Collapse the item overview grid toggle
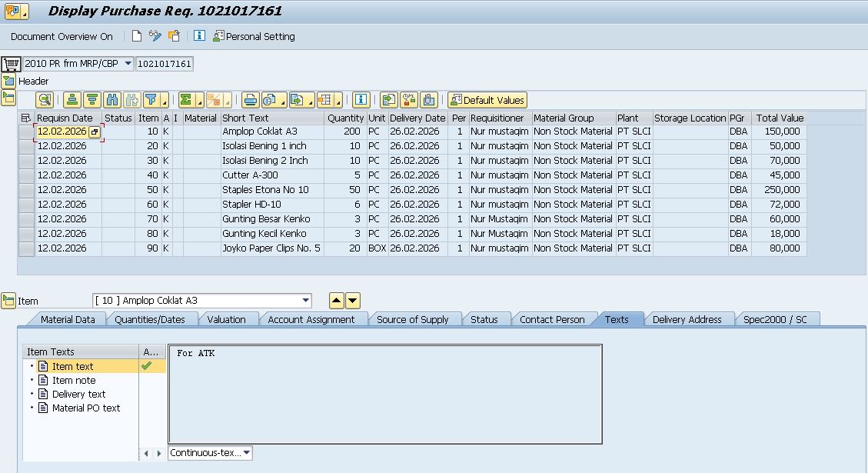Image resolution: width=868 pixels, height=473 pixels. click(8, 98)
